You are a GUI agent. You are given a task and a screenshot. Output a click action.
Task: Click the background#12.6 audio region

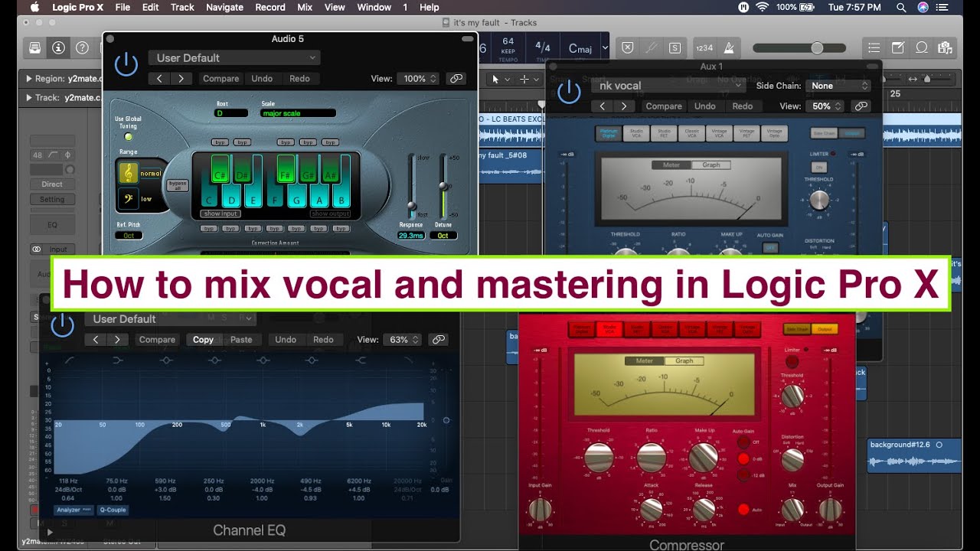click(914, 456)
